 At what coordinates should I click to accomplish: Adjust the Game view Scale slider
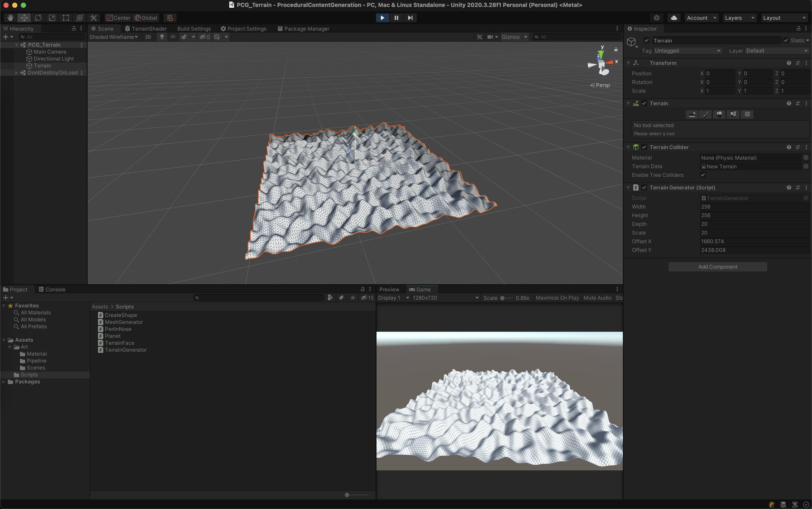[503, 298]
